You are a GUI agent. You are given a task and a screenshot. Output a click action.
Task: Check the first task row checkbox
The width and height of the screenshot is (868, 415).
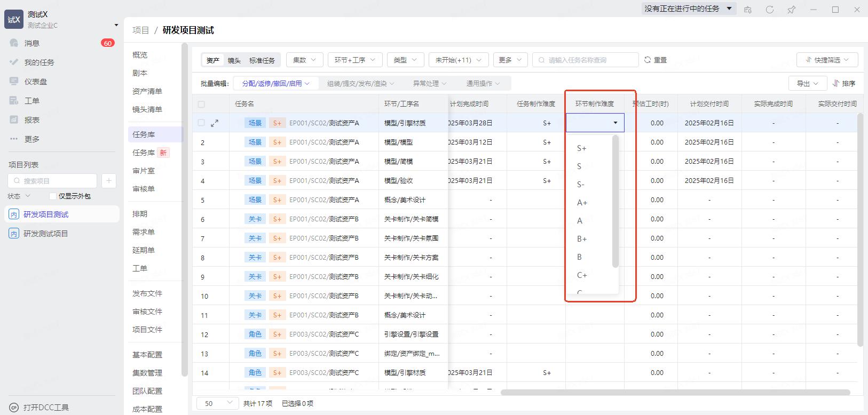(201, 123)
